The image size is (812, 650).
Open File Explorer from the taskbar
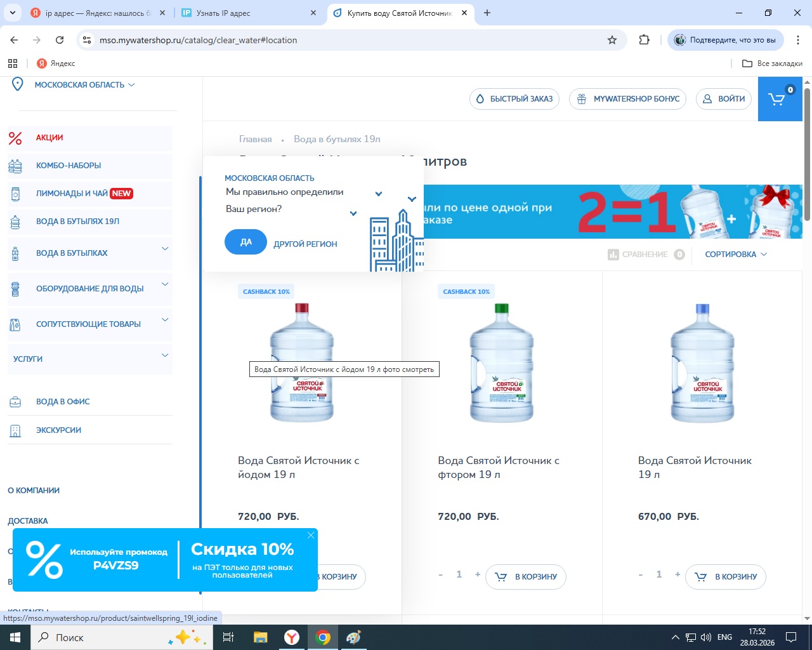[x=260, y=637]
